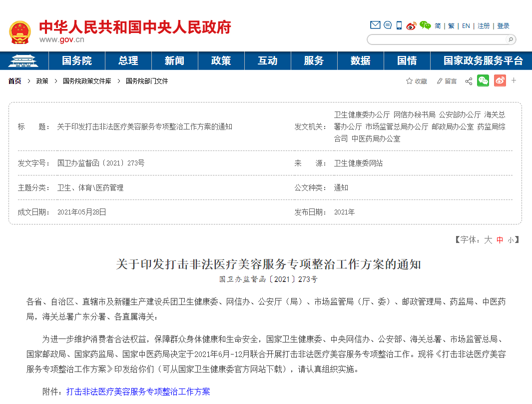The width and height of the screenshot is (532, 404).
Task: Click the WeChat icon in top header
Action: 425,25
